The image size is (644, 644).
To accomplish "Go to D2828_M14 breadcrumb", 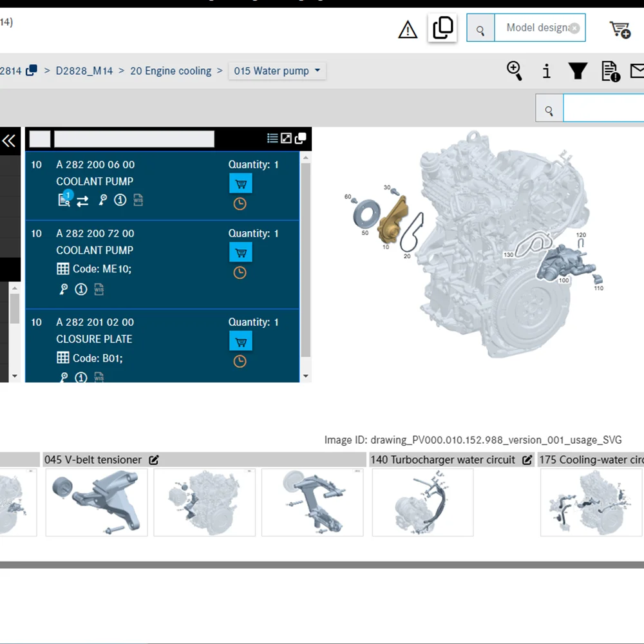I will coord(84,71).
